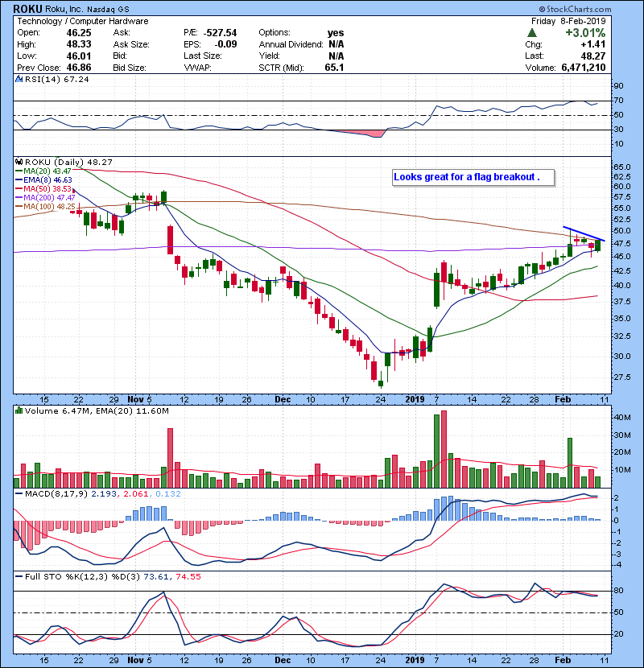The width and height of the screenshot is (644, 668).
Task: Select the MA(20) 43.47 legend entry
Action: (x=43, y=171)
